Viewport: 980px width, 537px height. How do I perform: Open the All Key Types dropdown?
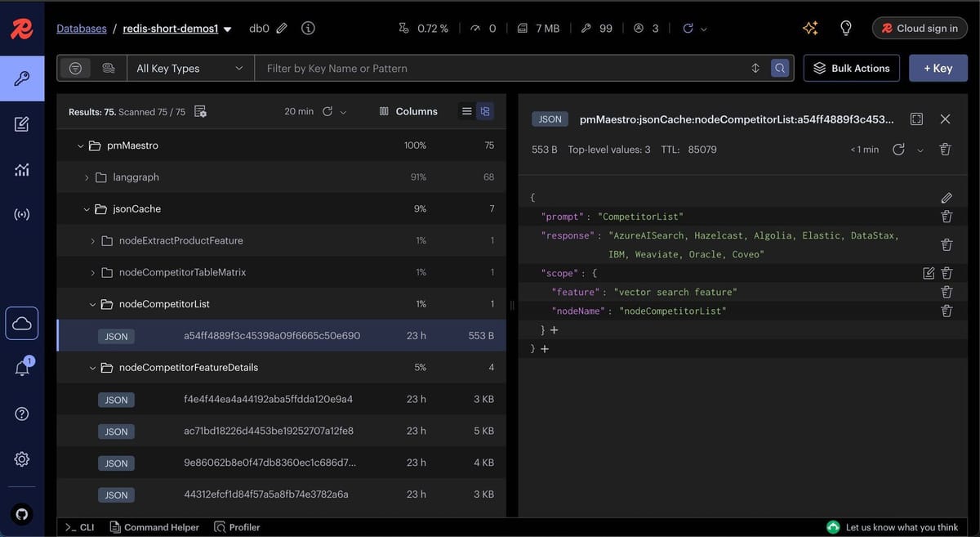point(189,68)
